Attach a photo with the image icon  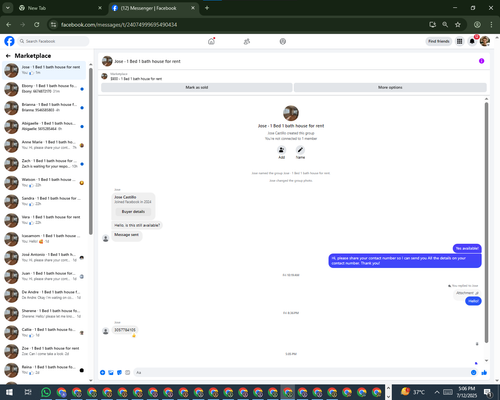[111, 372]
